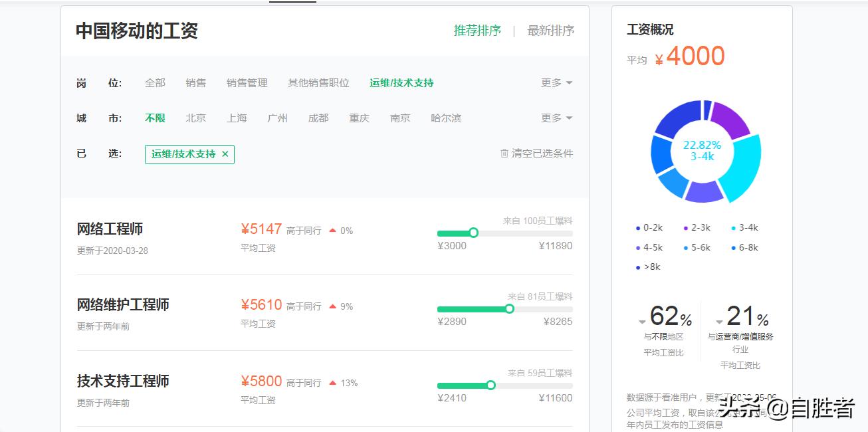Select the 销售管理 position filter
The width and height of the screenshot is (868, 432).
point(247,83)
